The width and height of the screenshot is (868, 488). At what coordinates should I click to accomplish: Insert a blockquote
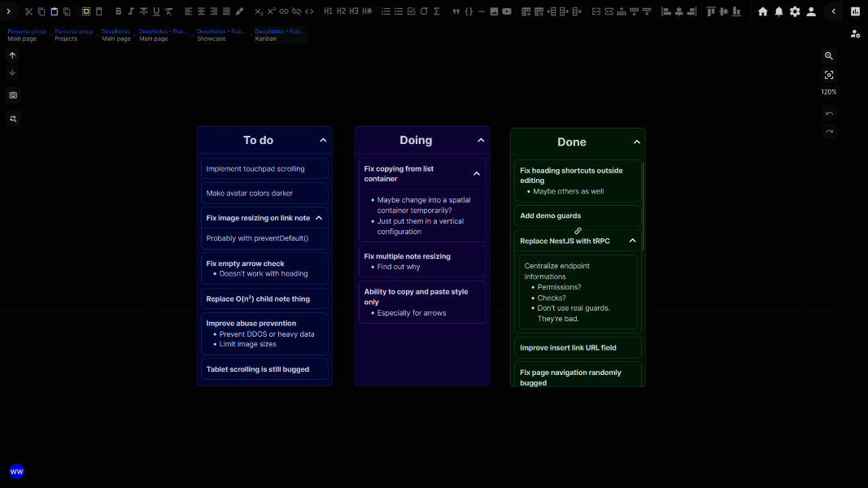[x=456, y=11]
